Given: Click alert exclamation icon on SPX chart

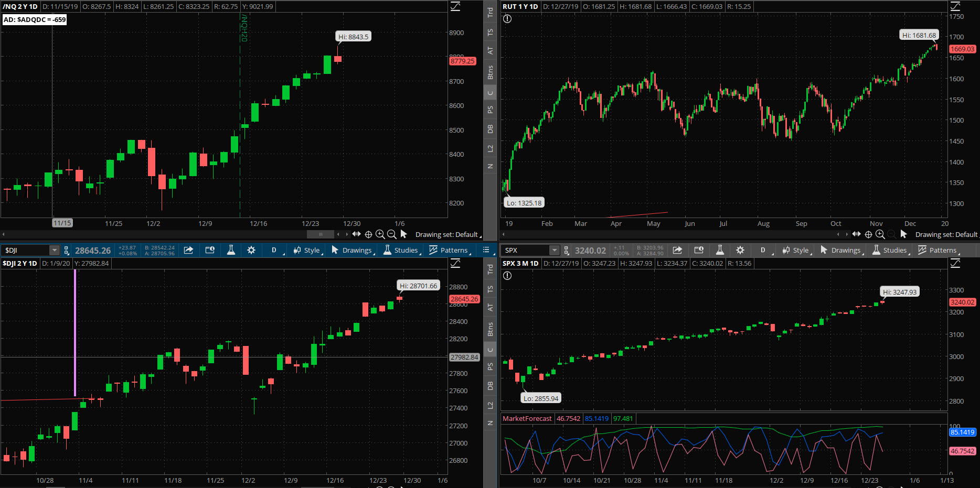Looking at the screenshot, I should [x=507, y=276].
